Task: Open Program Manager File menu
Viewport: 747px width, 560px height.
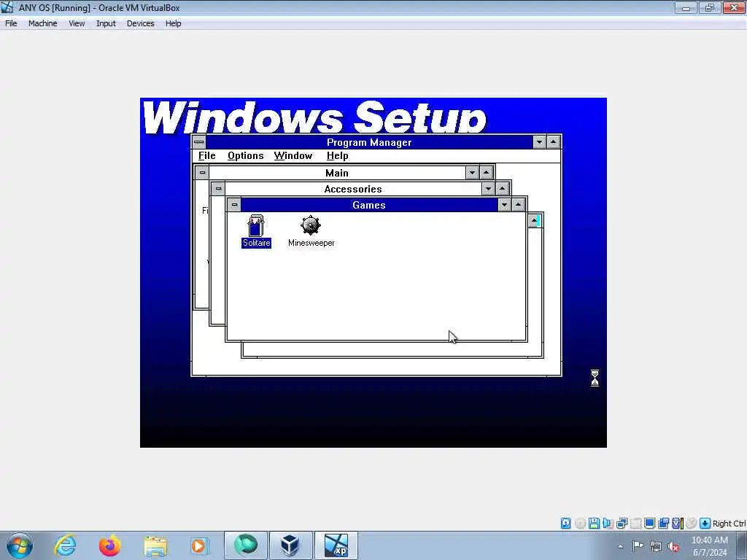Action: tap(206, 156)
